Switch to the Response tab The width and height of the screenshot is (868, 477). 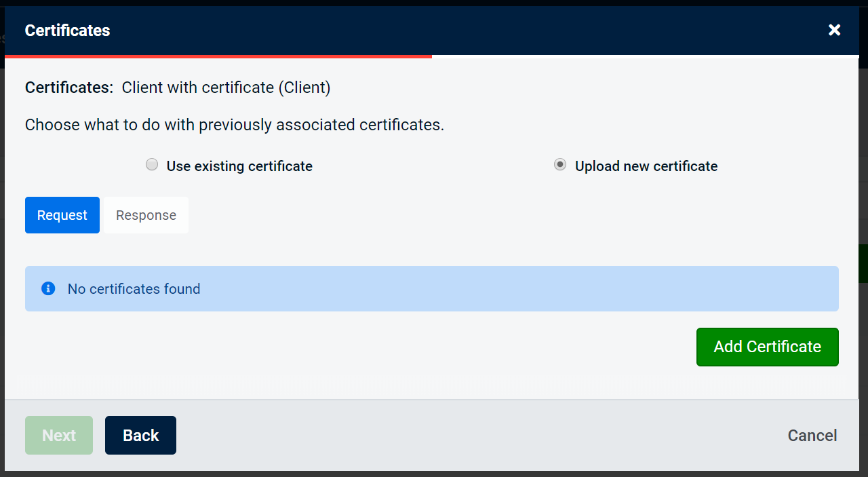pos(146,215)
